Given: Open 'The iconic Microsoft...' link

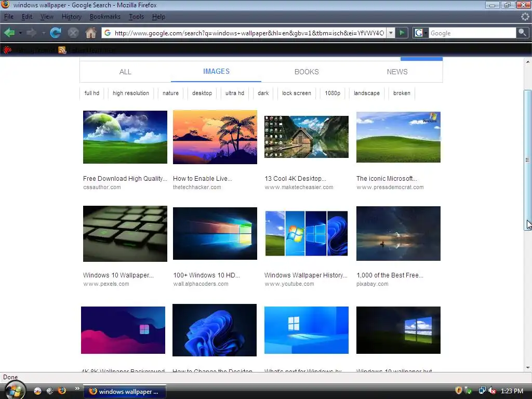Looking at the screenshot, I should click(x=387, y=179).
